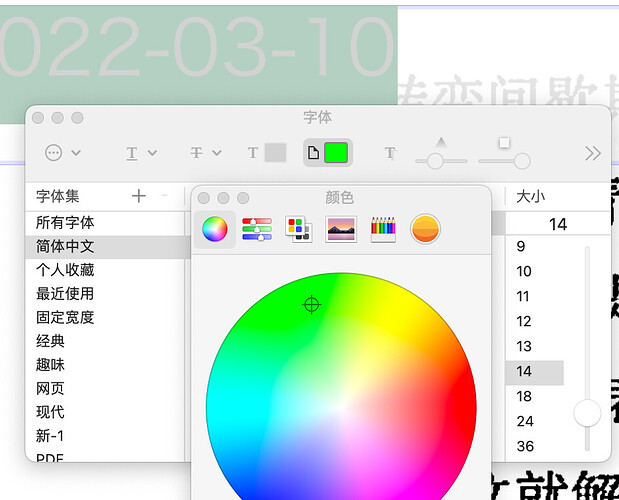Adjust the shadow blur slider knob

[x=522, y=161]
